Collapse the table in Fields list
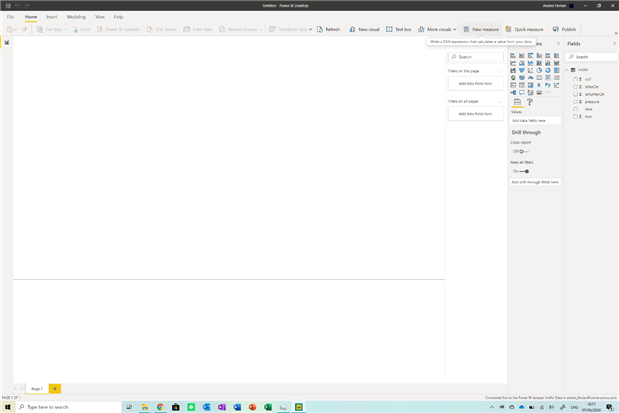The image size is (619, 413). 567,70
